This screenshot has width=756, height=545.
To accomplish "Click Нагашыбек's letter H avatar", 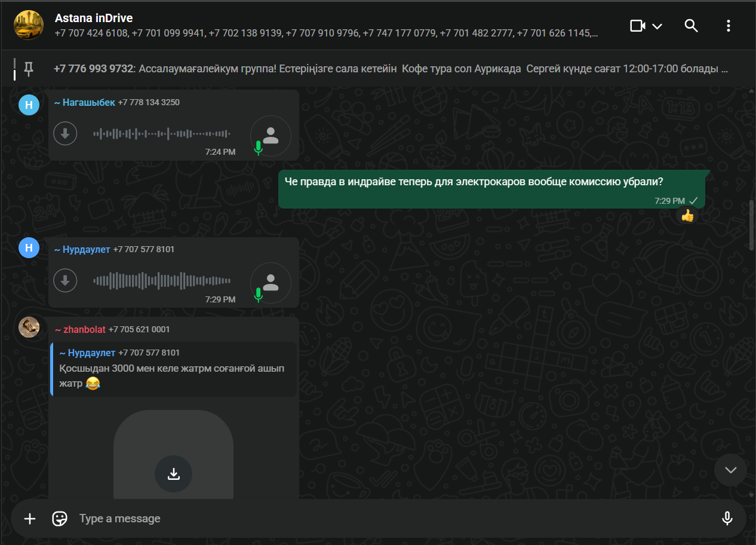I will pos(29,105).
